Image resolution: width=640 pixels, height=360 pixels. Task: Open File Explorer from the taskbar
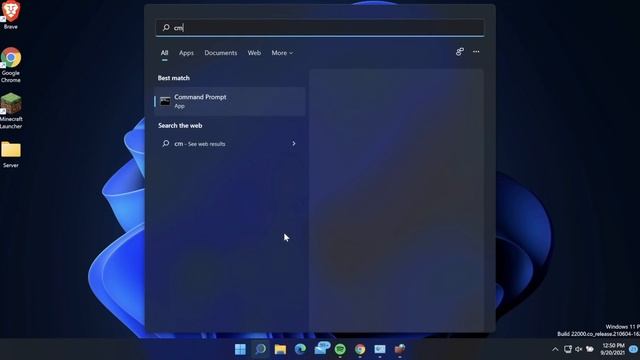[280, 349]
